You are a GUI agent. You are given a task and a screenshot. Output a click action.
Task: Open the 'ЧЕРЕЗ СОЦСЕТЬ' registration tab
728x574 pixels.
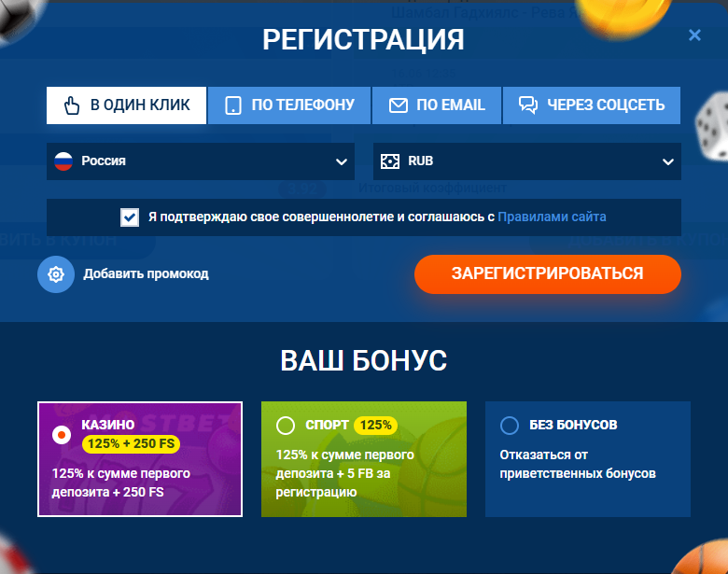(592, 105)
